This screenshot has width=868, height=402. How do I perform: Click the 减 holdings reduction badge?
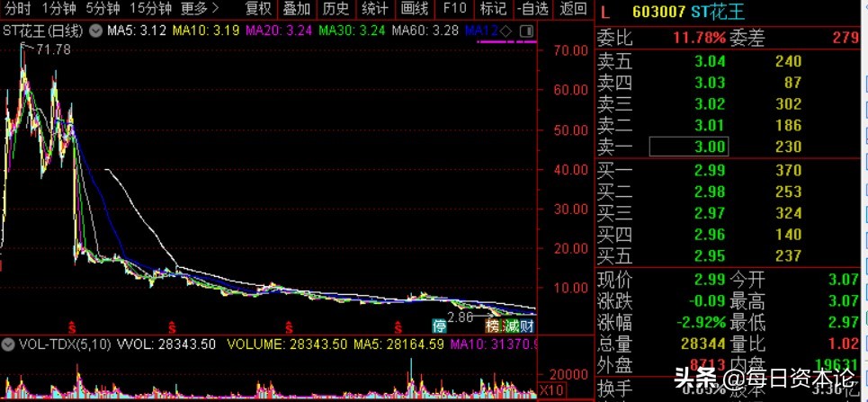[x=511, y=325]
